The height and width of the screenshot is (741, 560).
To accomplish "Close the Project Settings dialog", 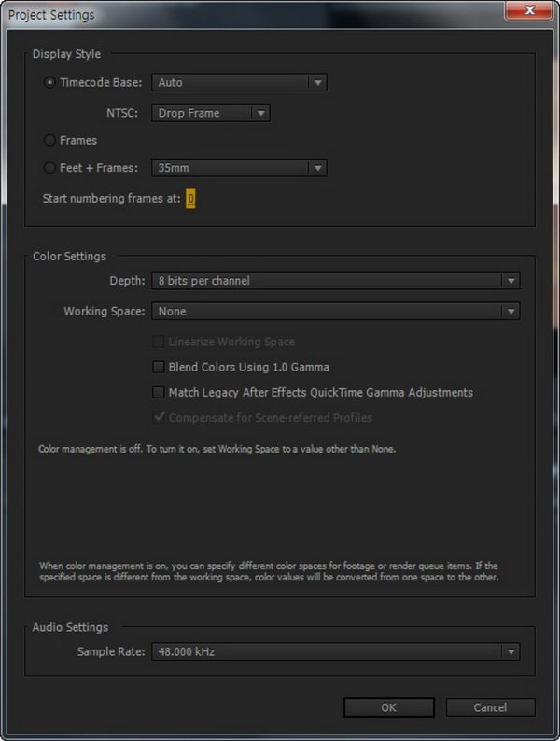I will 529,10.
